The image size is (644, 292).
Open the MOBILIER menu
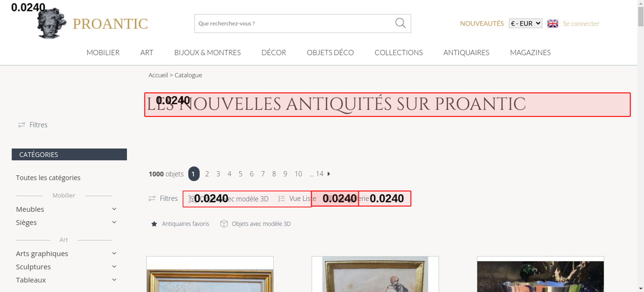click(103, 53)
